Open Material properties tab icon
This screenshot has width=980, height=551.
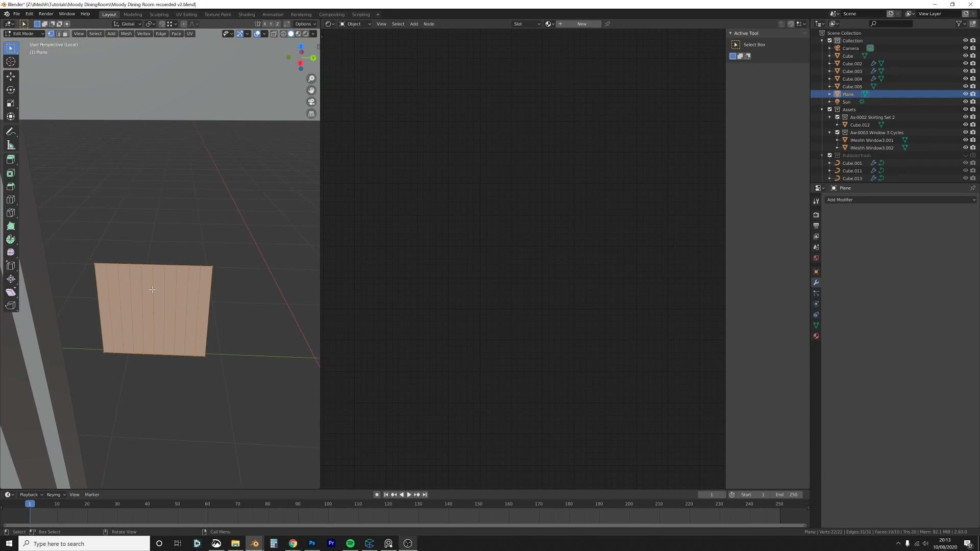(816, 336)
